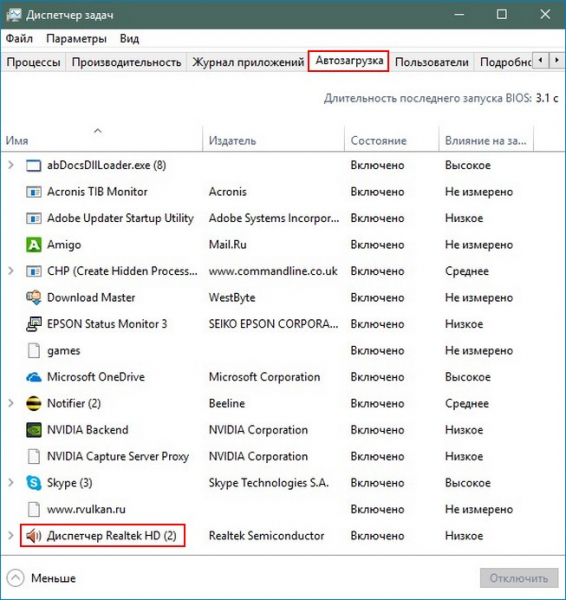This screenshot has height=600, width=566.
Task: Select the Amigo green icon entry
Action: point(33,245)
